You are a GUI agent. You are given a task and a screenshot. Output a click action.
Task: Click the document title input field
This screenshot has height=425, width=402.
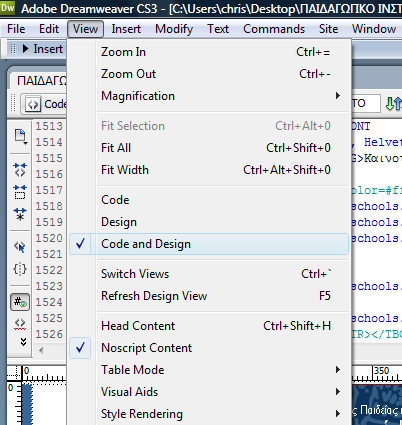[365, 103]
